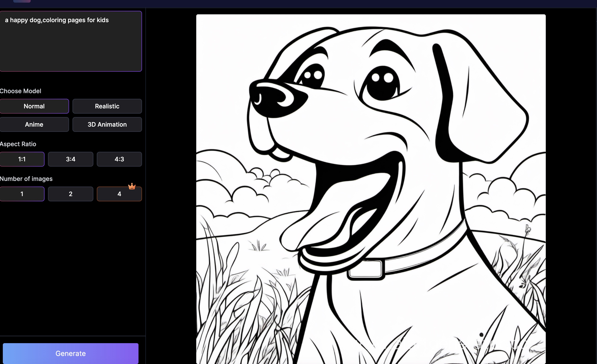Select 4:3 aspect ratio
This screenshot has height=364, width=597.
click(x=119, y=159)
